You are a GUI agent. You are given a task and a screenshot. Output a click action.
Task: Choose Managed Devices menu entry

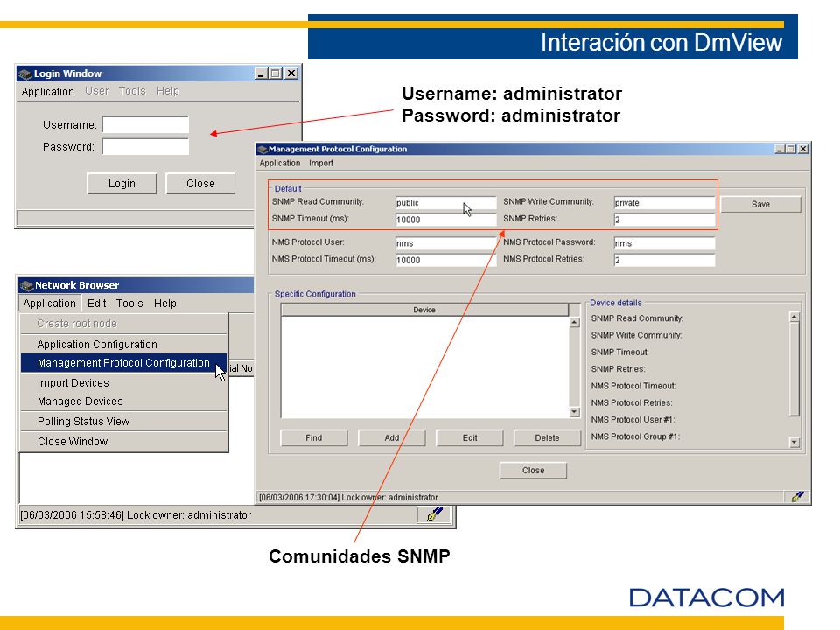click(123, 402)
